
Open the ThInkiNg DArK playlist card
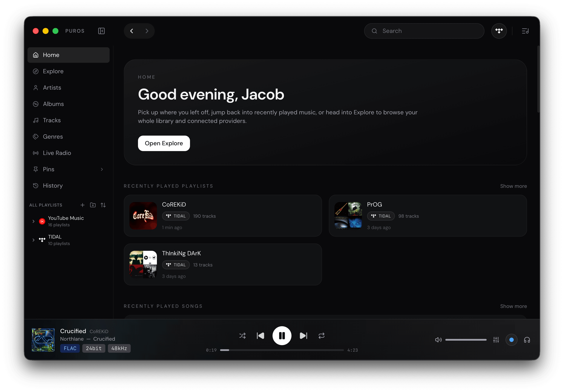[223, 265]
